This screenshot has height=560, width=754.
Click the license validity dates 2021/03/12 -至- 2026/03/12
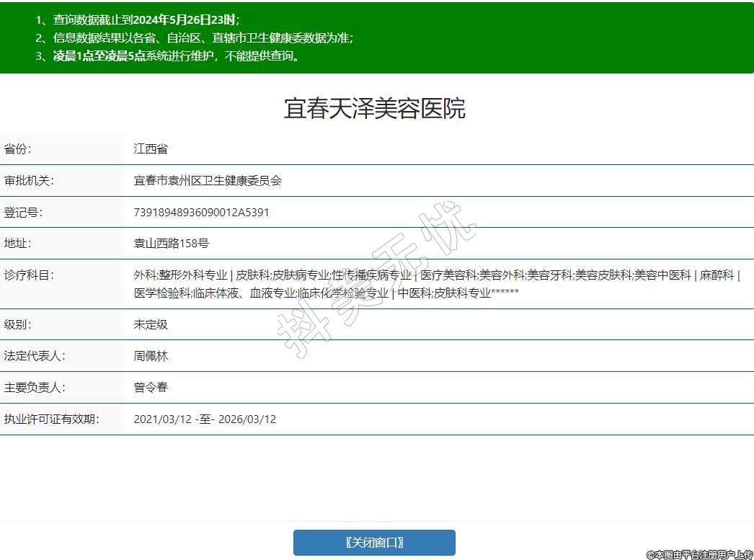pyautogui.click(x=205, y=419)
